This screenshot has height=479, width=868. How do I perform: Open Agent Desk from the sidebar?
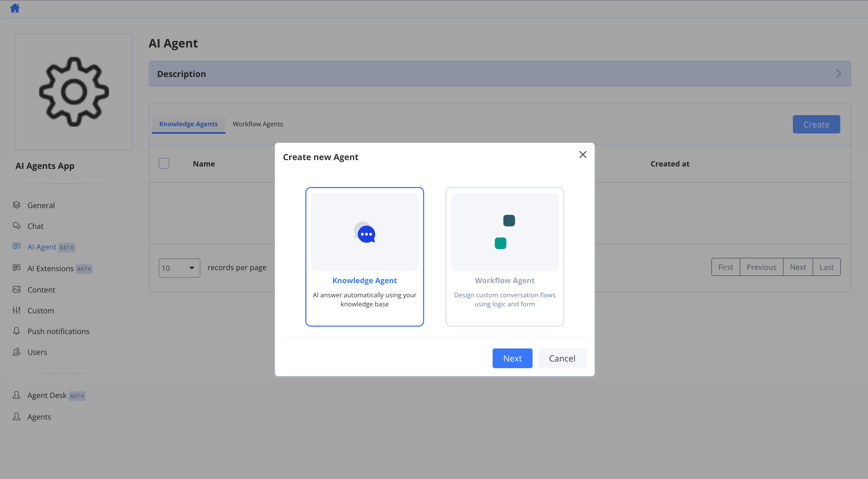pos(47,395)
